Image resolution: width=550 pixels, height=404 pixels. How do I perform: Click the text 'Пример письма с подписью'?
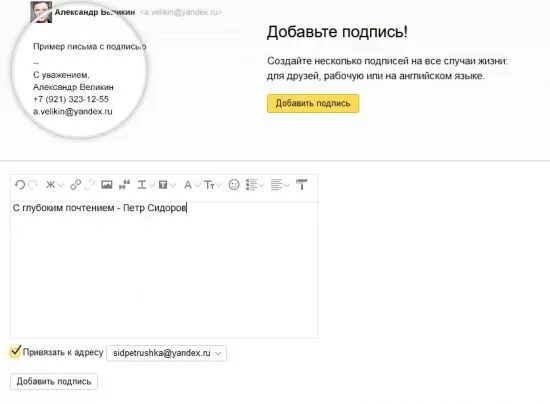coord(89,47)
